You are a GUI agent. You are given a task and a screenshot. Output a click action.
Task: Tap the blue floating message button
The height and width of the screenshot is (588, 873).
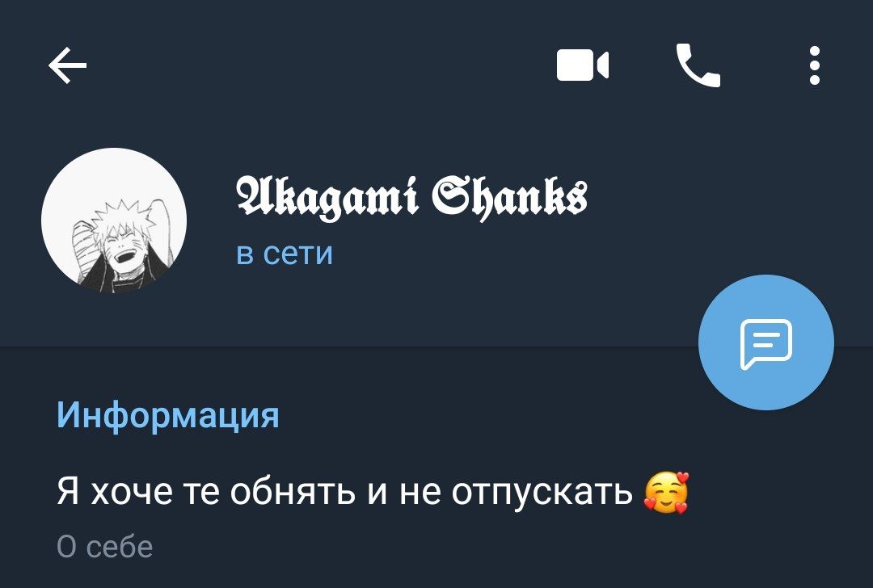(x=766, y=342)
